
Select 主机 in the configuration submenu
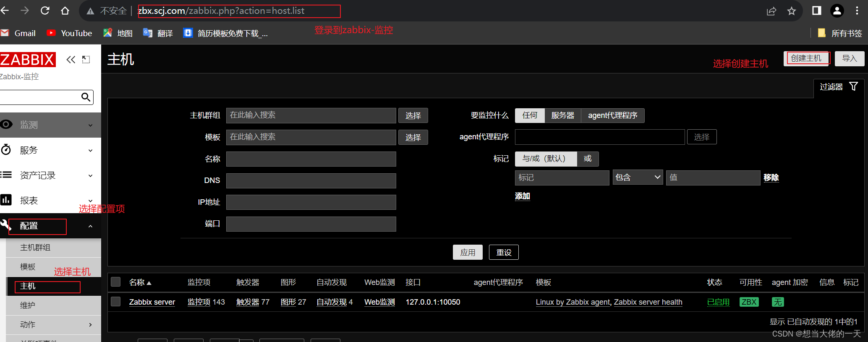pyautogui.click(x=54, y=286)
